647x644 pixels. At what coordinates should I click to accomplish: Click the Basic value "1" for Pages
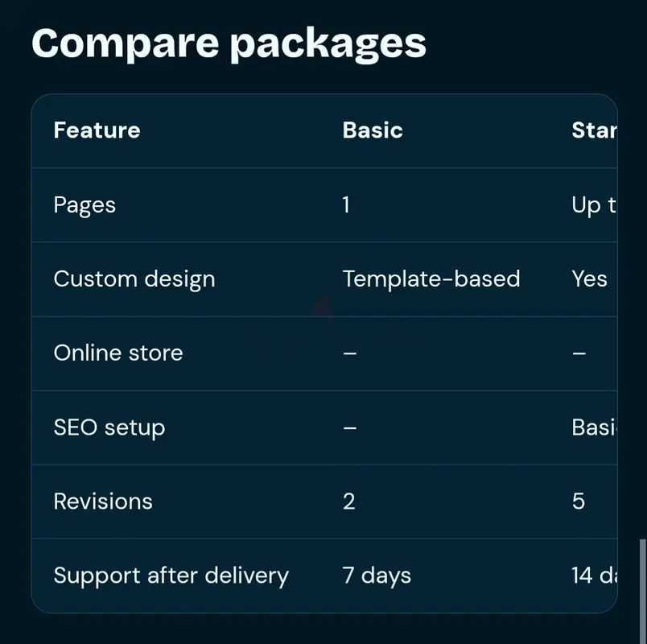[x=346, y=204]
